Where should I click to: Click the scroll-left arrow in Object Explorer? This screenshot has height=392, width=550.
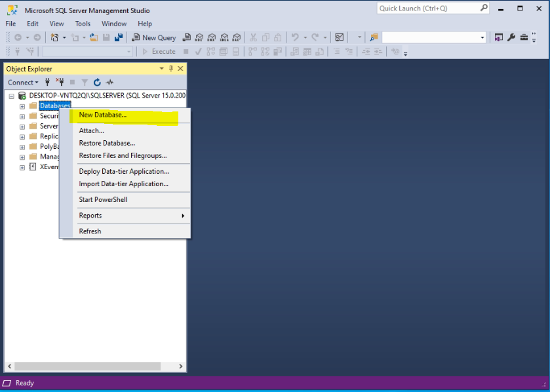pyautogui.click(x=10, y=366)
